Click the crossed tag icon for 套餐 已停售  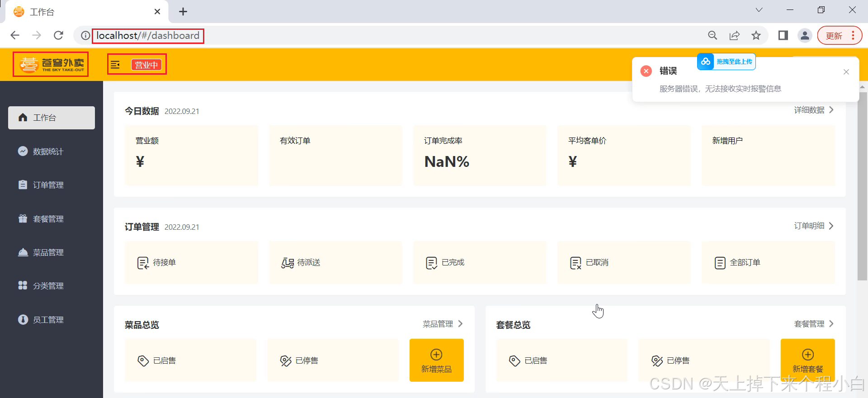pos(657,360)
